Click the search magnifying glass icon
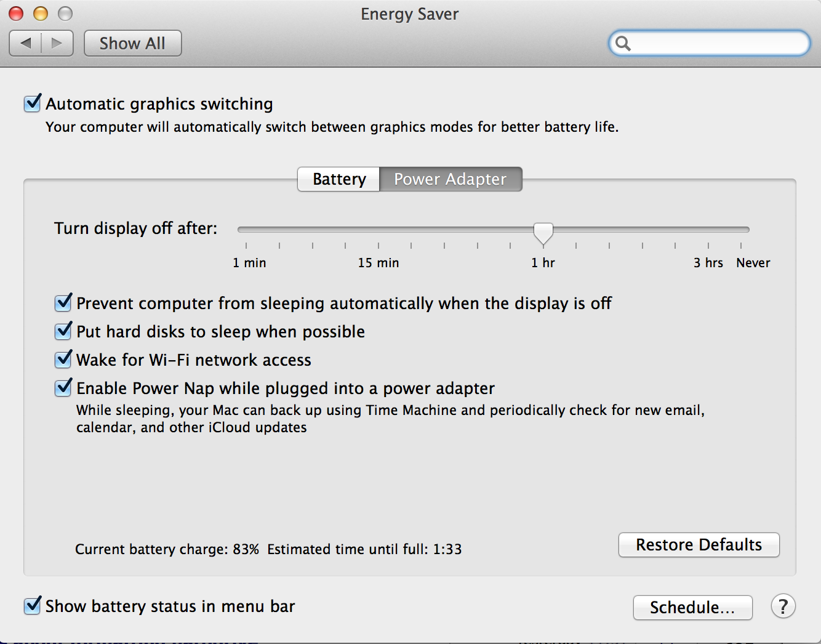821x644 pixels. [x=623, y=43]
